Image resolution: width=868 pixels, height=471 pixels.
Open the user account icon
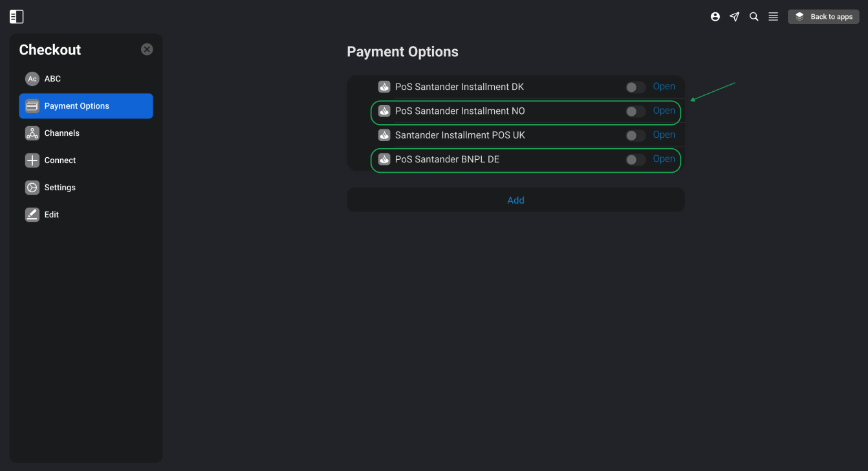pos(715,17)
